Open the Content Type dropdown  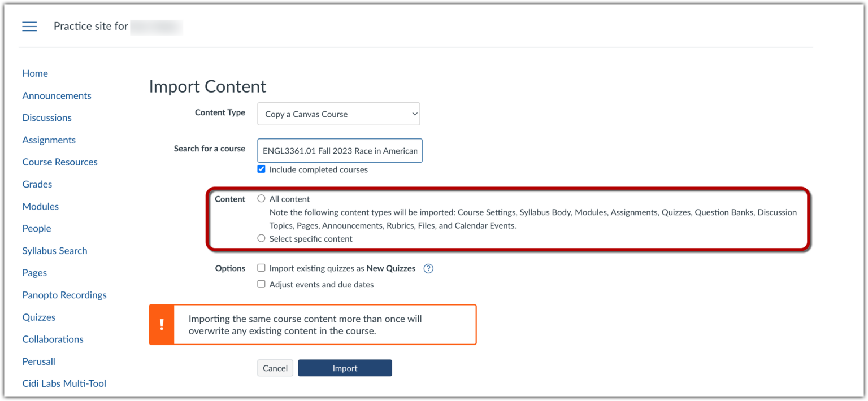pos(338,114)
